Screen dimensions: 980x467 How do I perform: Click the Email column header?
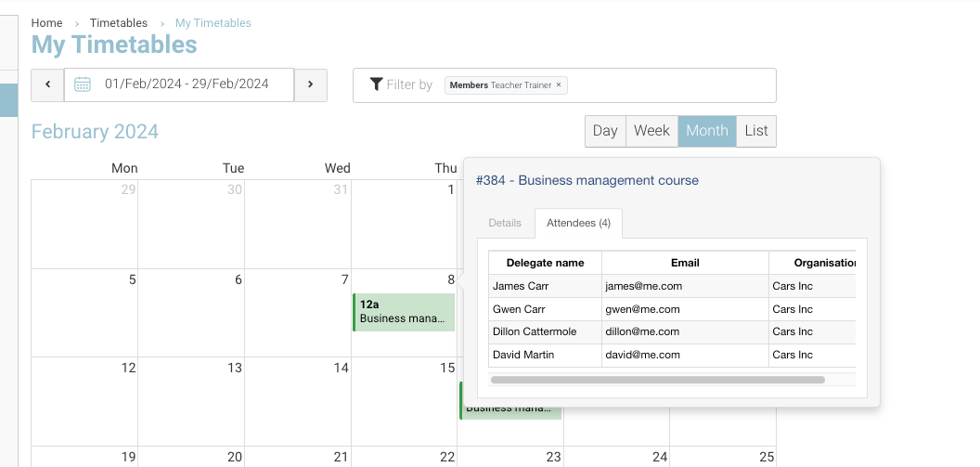click(x=685, y=263)
